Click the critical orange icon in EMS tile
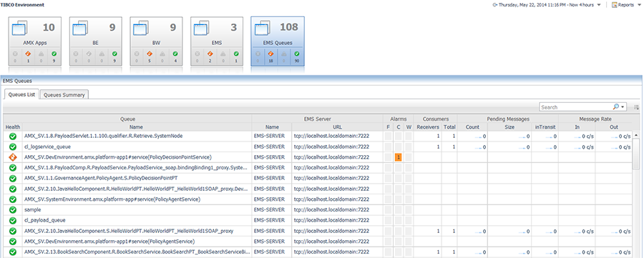This screenshot has width=644, height=258. (210, 54)
